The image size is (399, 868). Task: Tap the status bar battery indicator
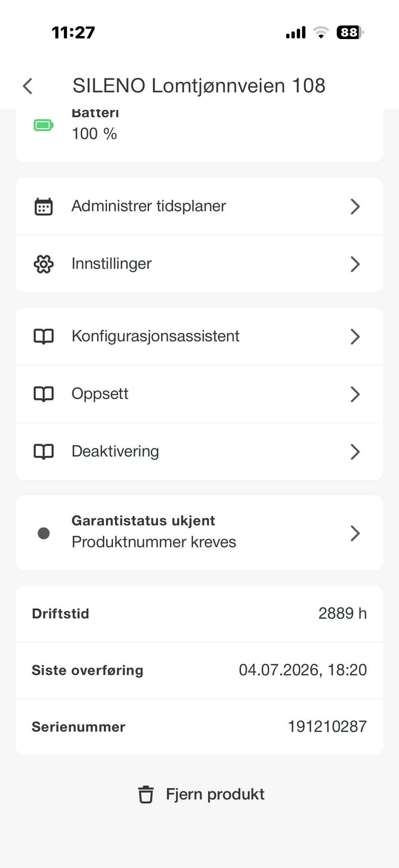pos(350,32)
